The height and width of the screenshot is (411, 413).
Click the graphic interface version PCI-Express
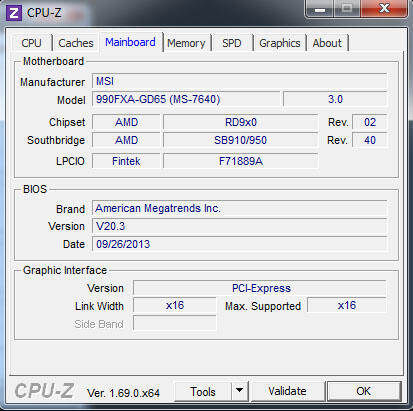260,288
